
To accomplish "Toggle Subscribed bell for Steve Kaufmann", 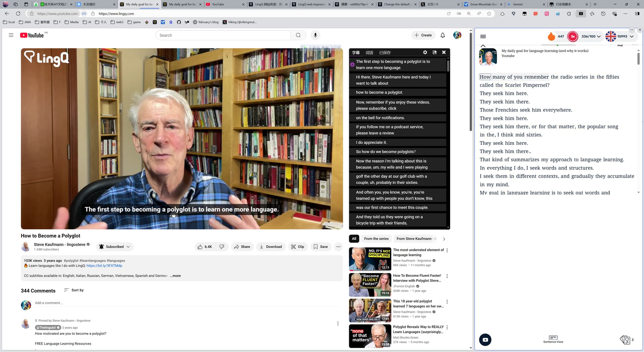I will point(101,247).
